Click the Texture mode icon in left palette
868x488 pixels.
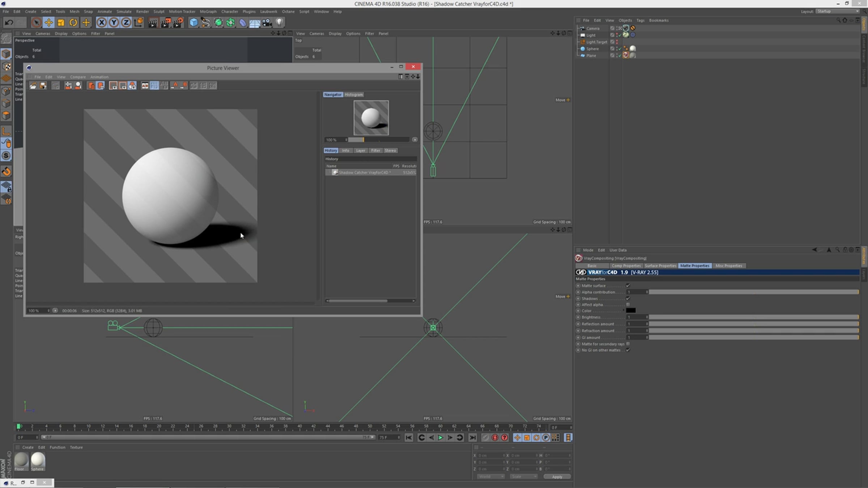(x=6, y=66)
